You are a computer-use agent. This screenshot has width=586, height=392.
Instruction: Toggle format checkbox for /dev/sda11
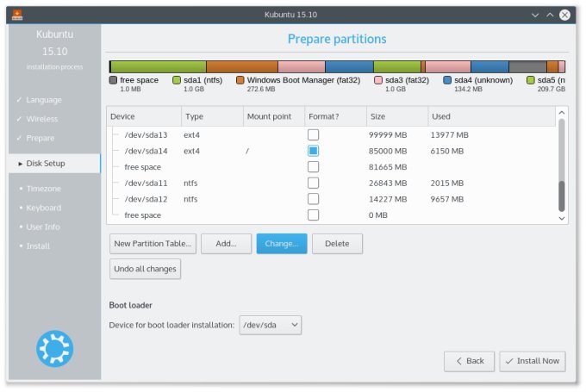(313, 184)
